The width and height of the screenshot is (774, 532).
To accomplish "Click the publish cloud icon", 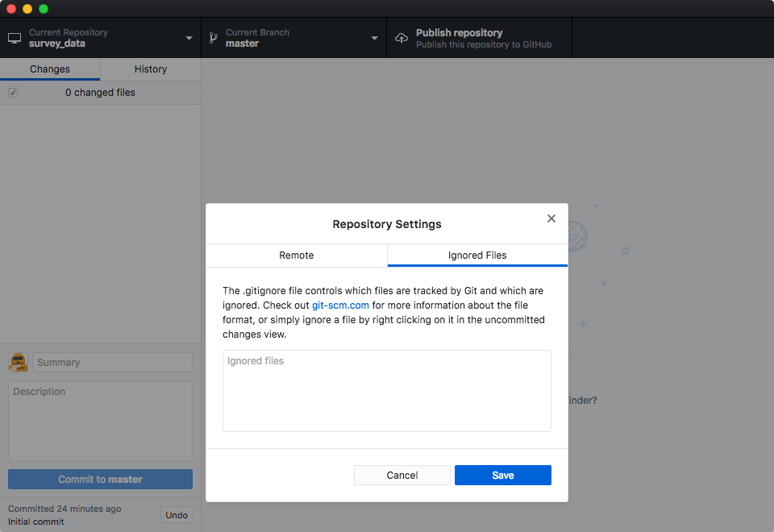I will (x=401, y=37).
